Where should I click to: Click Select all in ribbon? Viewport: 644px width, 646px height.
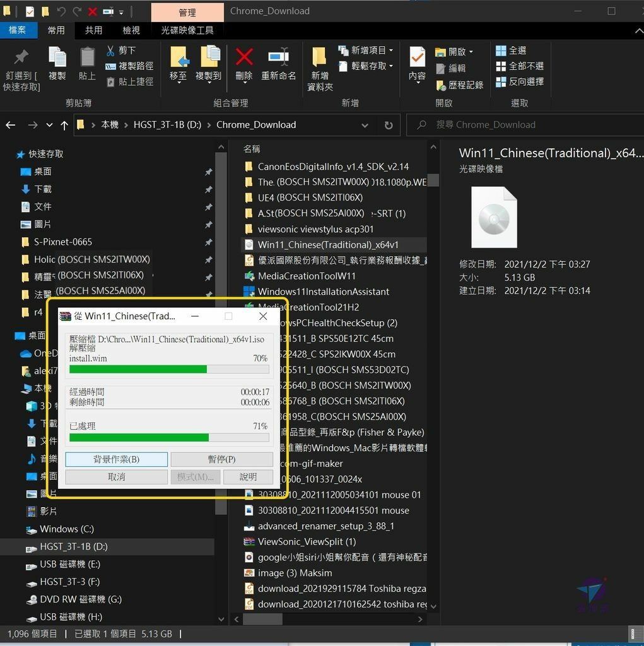(510, 50)
